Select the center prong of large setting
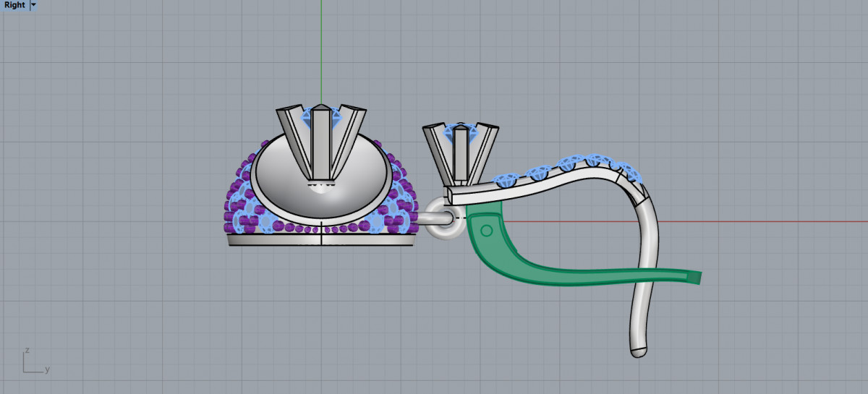868x394 pixels. (321, 145)
